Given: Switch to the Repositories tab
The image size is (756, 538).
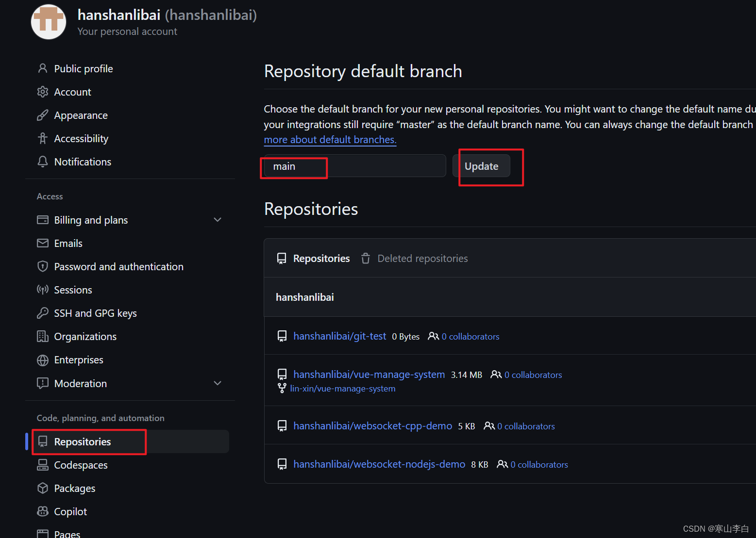Looking at the screenshot, I should 313,259.
